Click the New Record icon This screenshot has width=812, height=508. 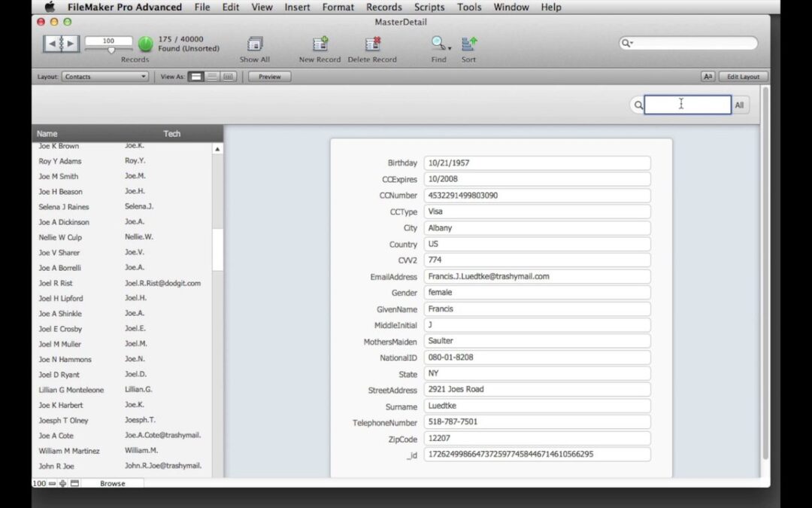coord(320,44)
